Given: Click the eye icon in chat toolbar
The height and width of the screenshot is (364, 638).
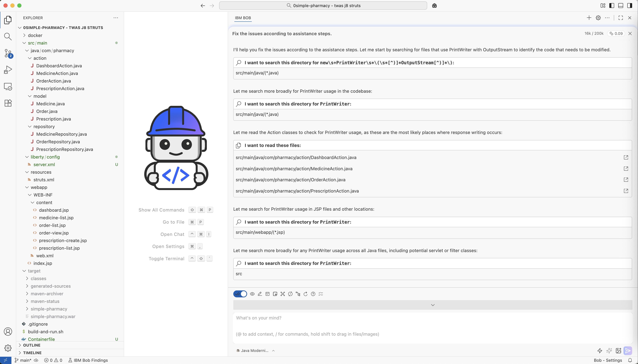Looking at the screenshot, I should 252,294.
